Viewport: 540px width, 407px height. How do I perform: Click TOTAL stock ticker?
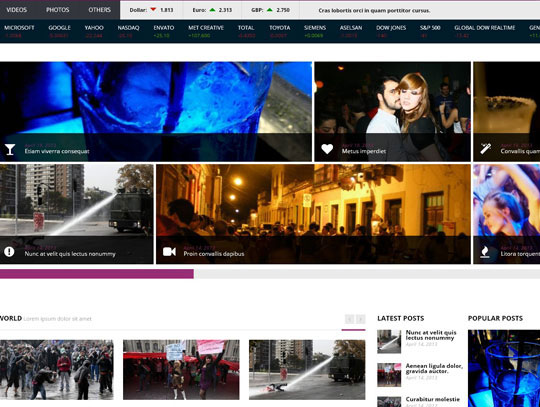coord(246,31)
